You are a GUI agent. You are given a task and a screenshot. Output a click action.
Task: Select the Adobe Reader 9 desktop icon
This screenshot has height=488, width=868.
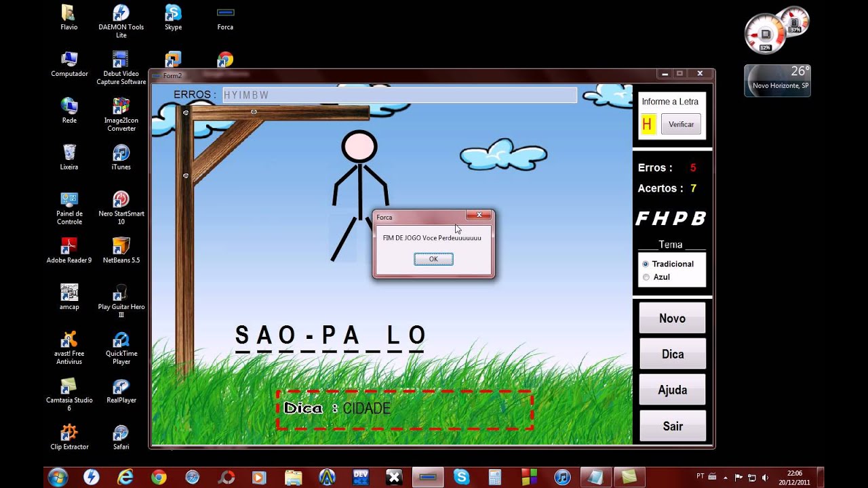pyautogui.click(x=69, y=250)
